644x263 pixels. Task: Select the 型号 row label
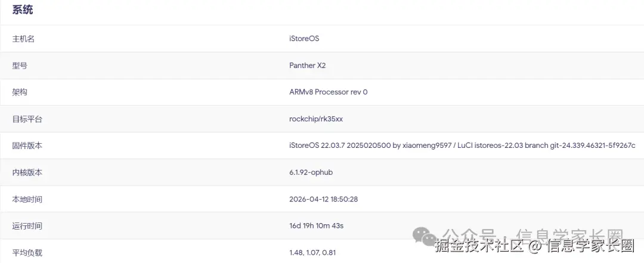click(20, 66)
